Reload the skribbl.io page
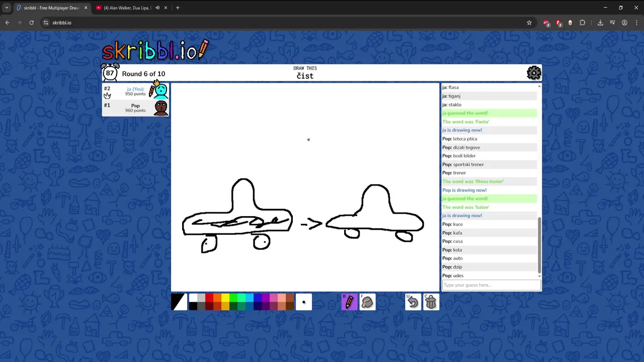 point(31,23)
